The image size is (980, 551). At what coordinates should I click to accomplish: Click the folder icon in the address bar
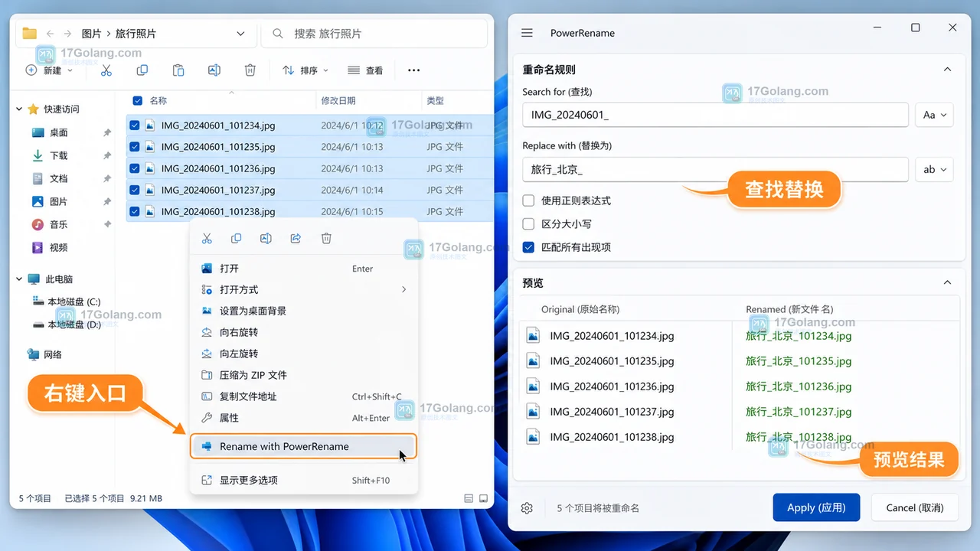pyautogui.click(x=30, y=34)
